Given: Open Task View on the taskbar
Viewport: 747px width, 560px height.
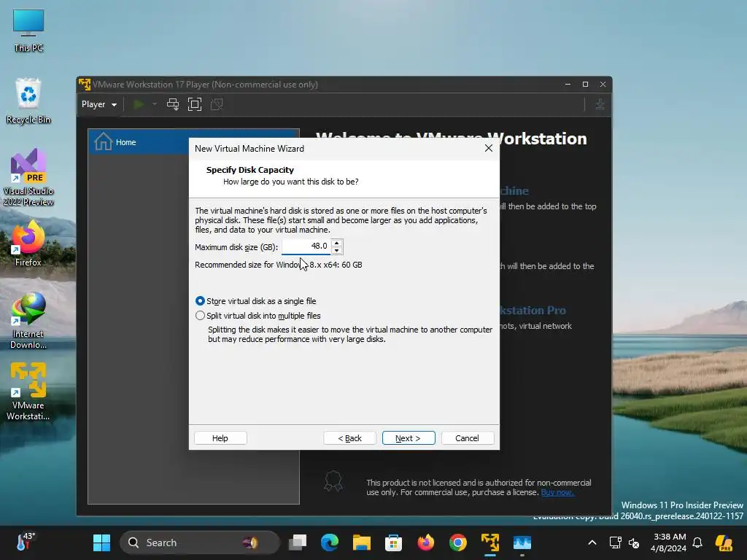Looking at the screenshot, I should click(x=298, y=542).
